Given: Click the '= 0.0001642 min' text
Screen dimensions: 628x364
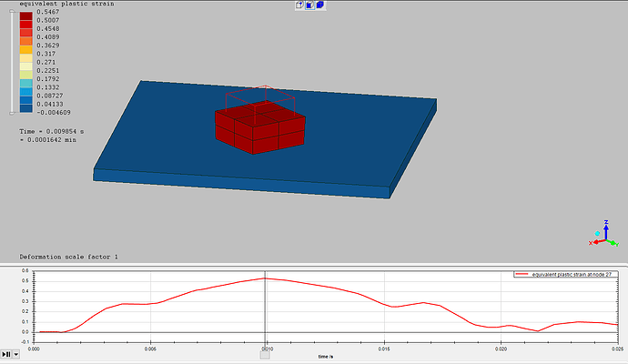Looking at the screenshot, I should (x=47, y=140).
